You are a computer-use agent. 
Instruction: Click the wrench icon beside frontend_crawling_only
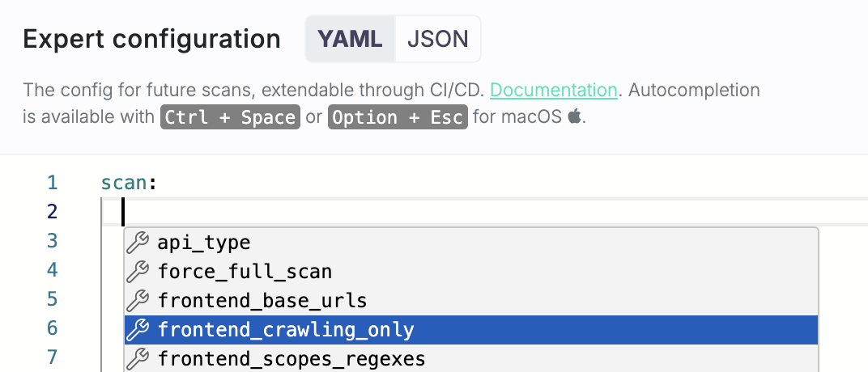point(138,330)
